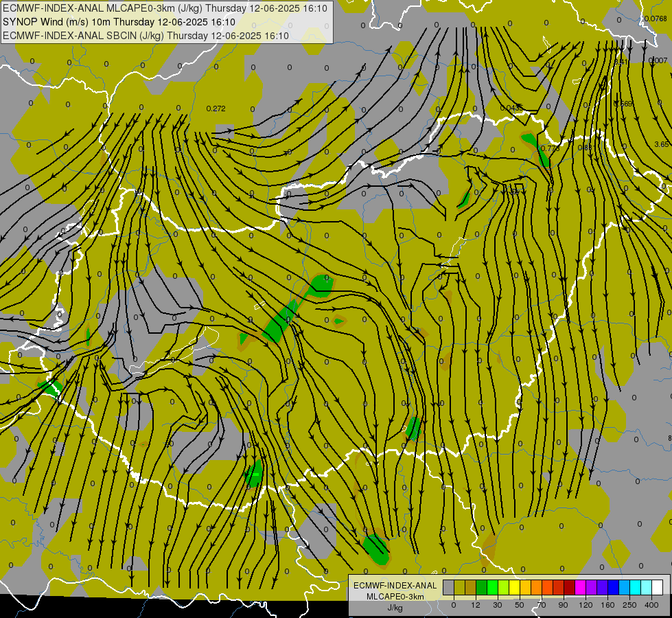The width and height of the screenshot is (672, 618).
Task: Click the gray swatch in the legend
Action: click(x=449, y=587)
